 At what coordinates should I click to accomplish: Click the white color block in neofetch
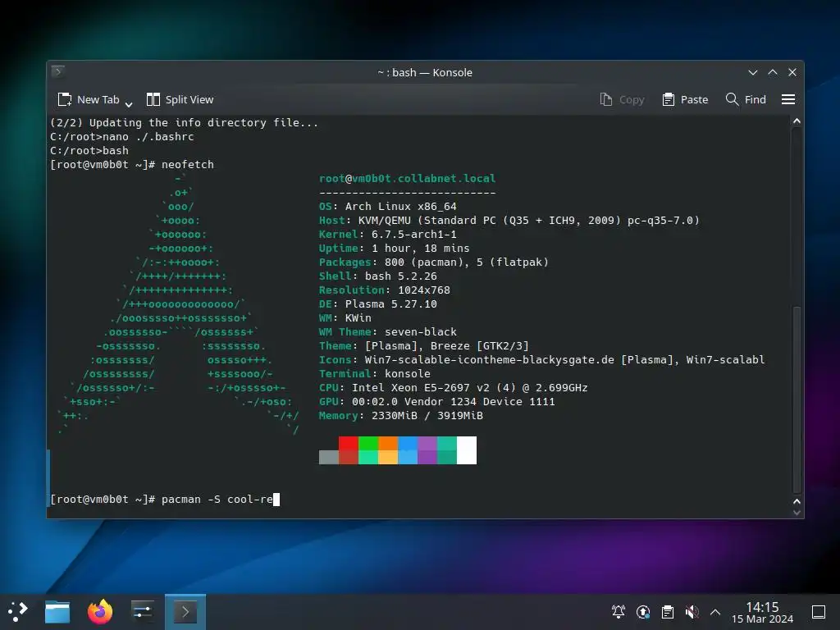tap(467, 450)
